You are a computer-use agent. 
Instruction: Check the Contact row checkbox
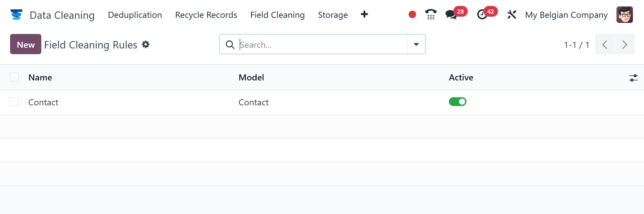[14, 102]
